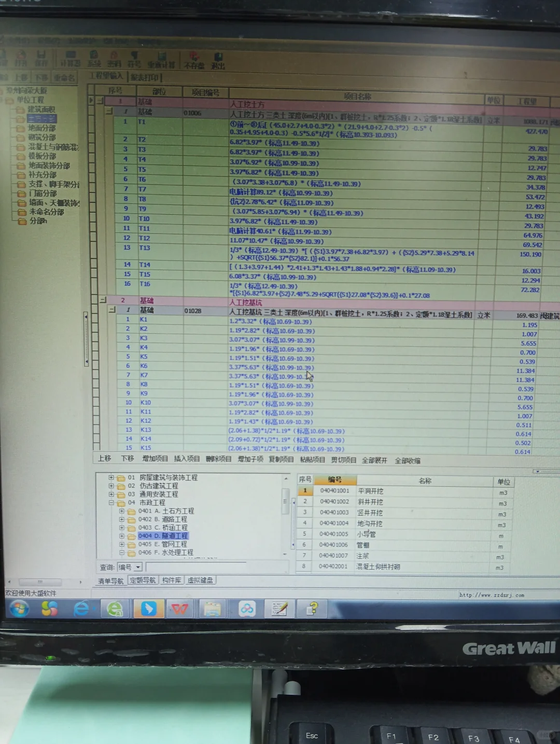Image resolution: width=560 pixels, height=744 pixels.
Task: Collapse the 01006 人工挖土方 sub-item
Action: pos(109,111)
